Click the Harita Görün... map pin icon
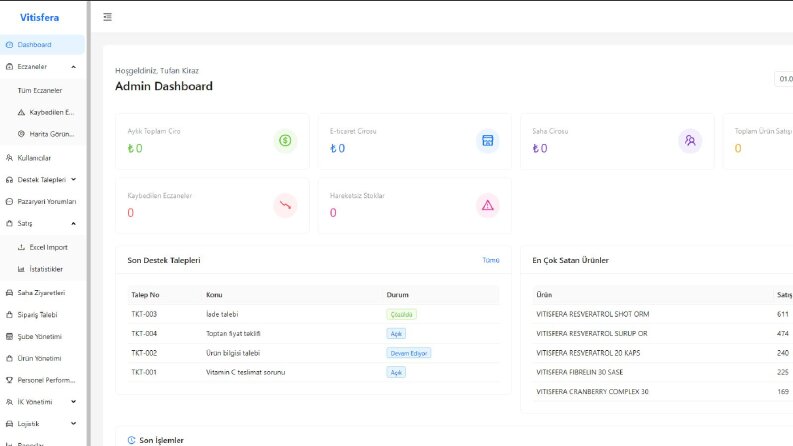The width and height of the screenshot is (793, 446). tap(21, 134)
